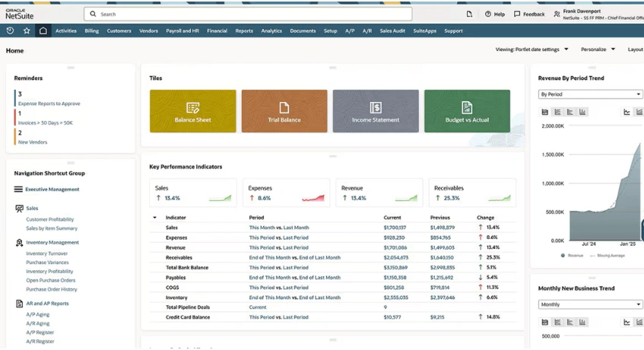Screen dimensions: 644x350
Task: Click the Credit Card Balance current value $10,577
Action: point(392,317)
